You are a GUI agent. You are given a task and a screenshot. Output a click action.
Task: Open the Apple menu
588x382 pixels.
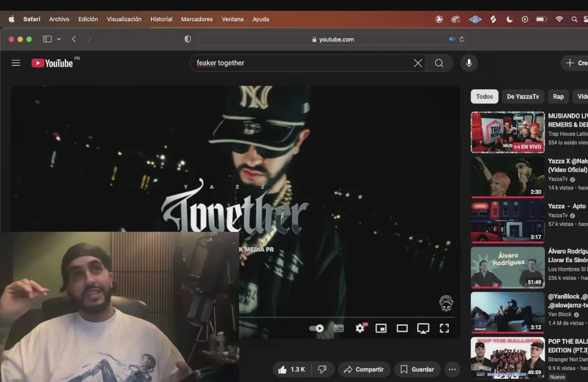12,19
